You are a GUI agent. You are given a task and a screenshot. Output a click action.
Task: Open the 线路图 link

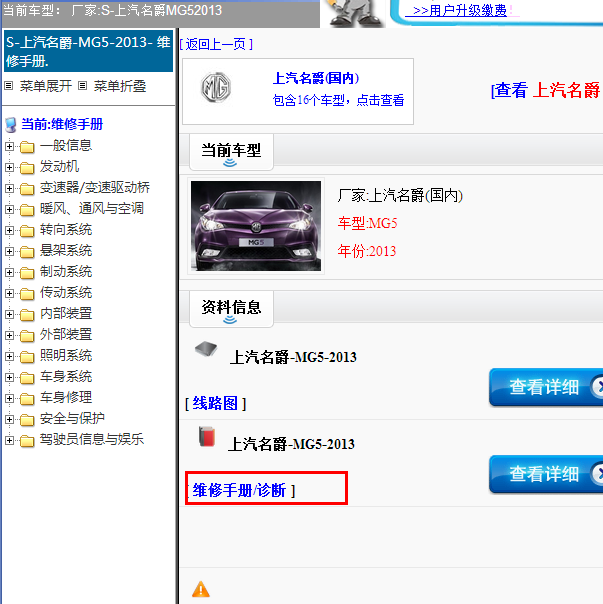click(x=215, y=403)
